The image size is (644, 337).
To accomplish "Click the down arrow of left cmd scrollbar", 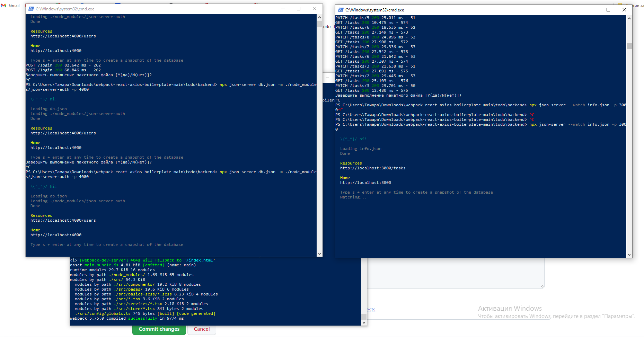I will [319, 254].
